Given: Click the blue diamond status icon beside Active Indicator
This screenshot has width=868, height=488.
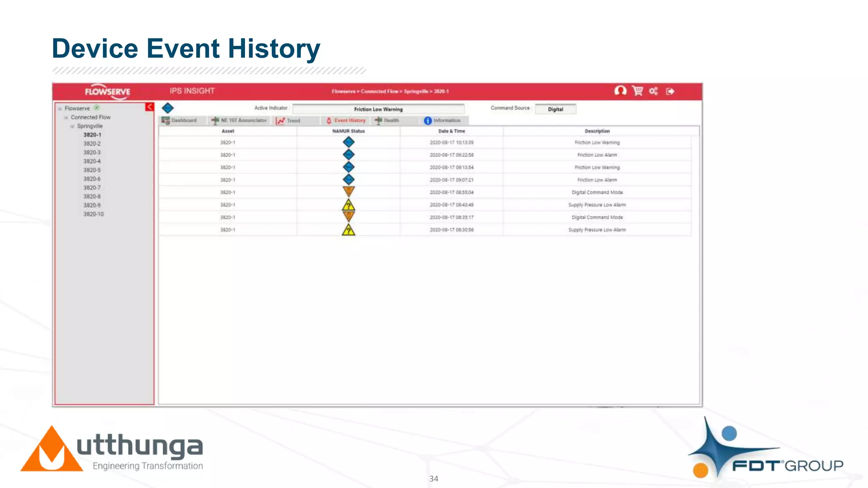Looking at the screenshot, I should point(168,108).
